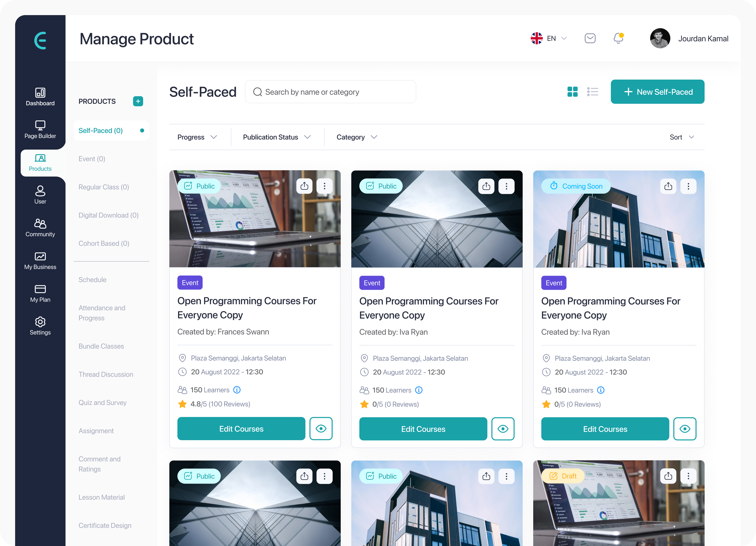Open the Dashboard section
This screenshot has width=756, height=546.
40,97
